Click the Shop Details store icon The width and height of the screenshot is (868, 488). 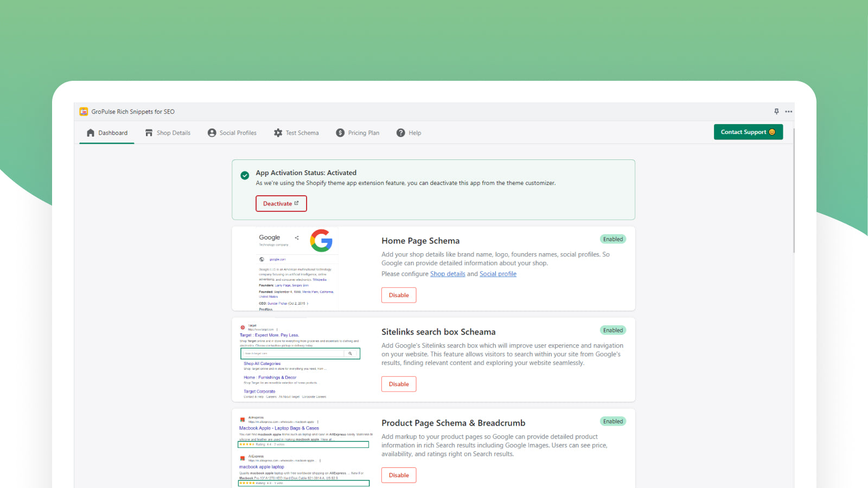(x=149, y=133)
